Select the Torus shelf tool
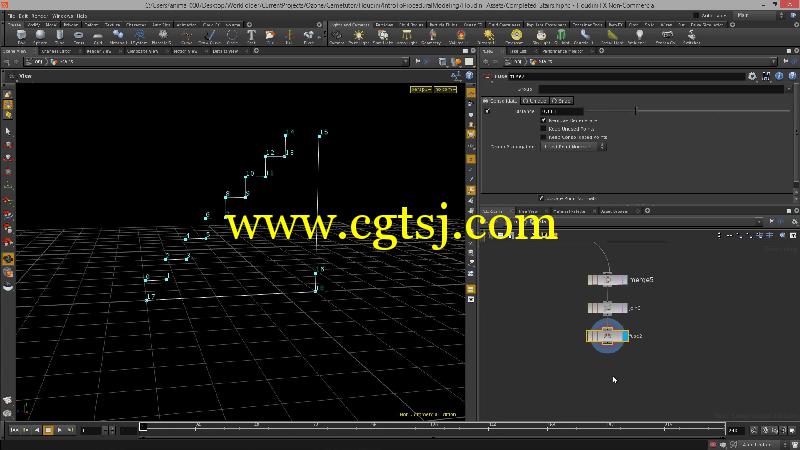800x450 pixels. (79, 35)
